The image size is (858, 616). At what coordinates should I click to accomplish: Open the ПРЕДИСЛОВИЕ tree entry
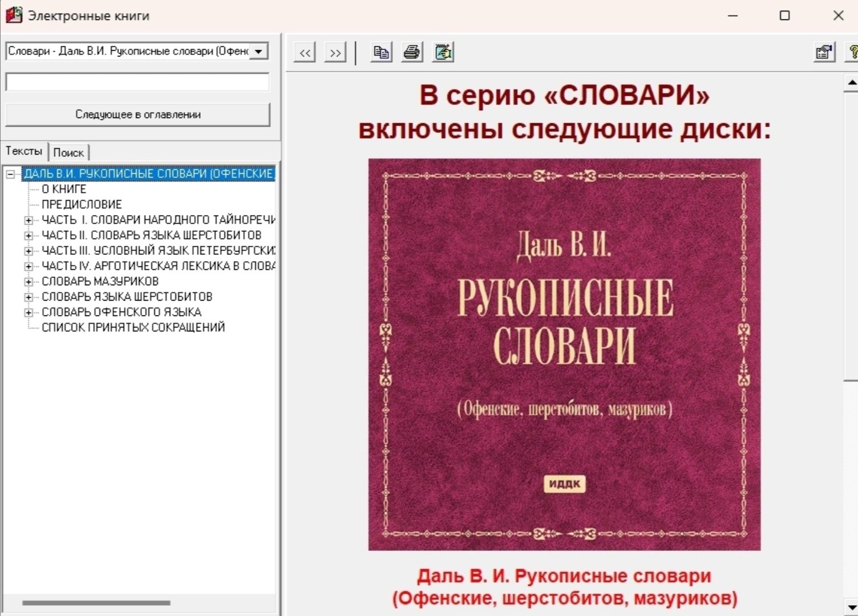(x=82, y=204)
